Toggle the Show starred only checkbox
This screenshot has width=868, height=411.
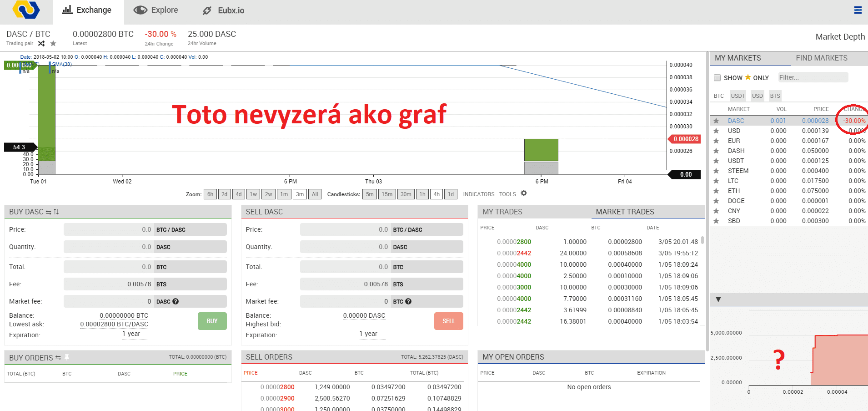[717, 78]
